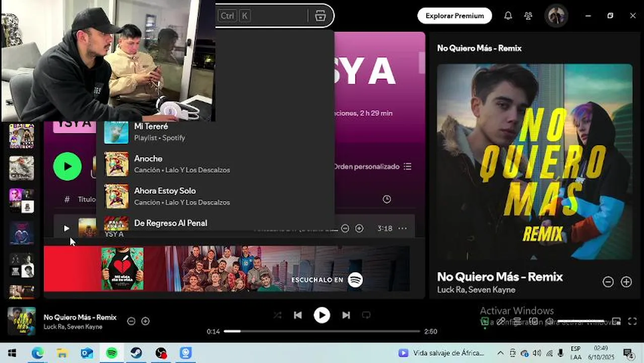Open more options on the 3:18 track row

[x=402, y=228]
